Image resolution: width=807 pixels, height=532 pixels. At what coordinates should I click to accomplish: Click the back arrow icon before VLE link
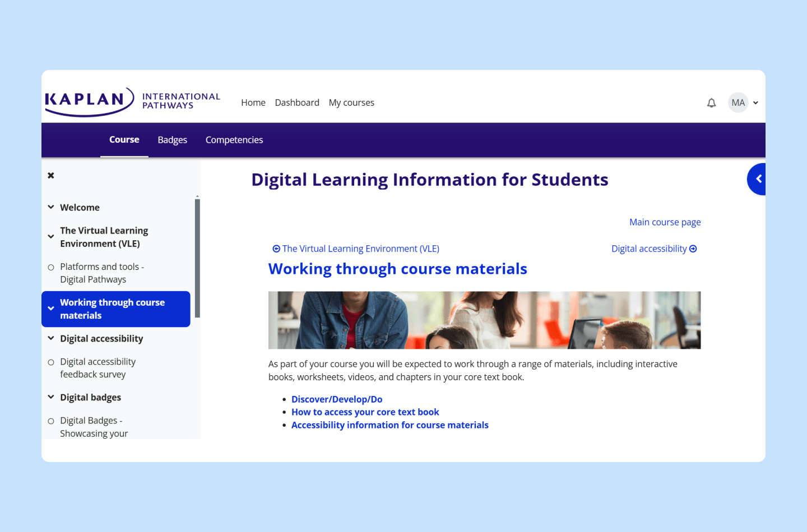pyautogui.click(x=276, y=248)
